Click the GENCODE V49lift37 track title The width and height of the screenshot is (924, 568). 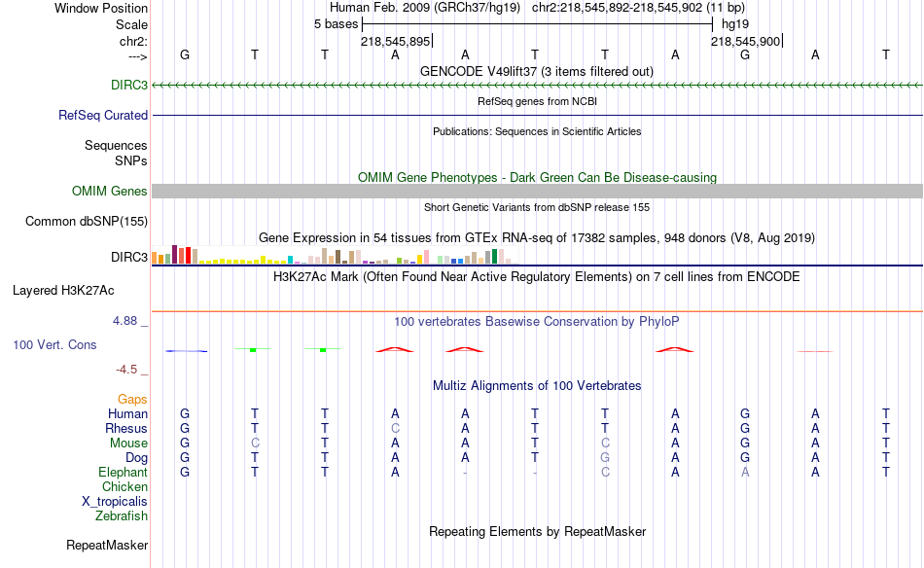pos(537,71)
